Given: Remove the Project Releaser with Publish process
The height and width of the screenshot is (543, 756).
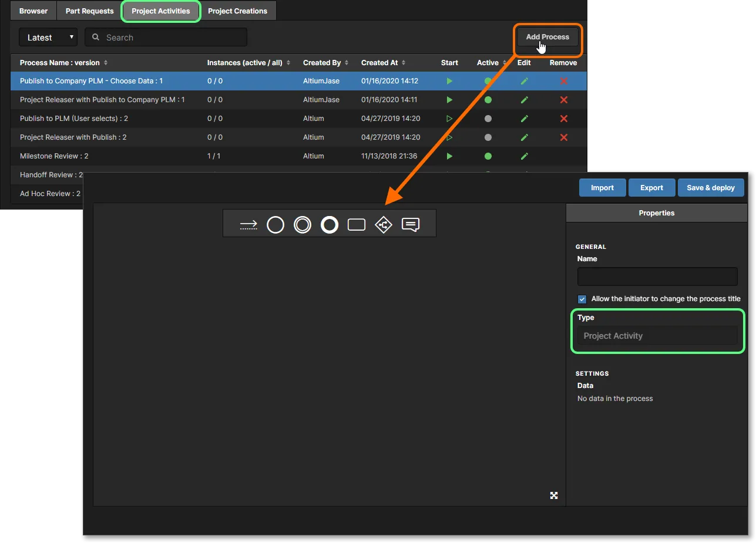Looking at the screenshot, I should click(564, 137).
